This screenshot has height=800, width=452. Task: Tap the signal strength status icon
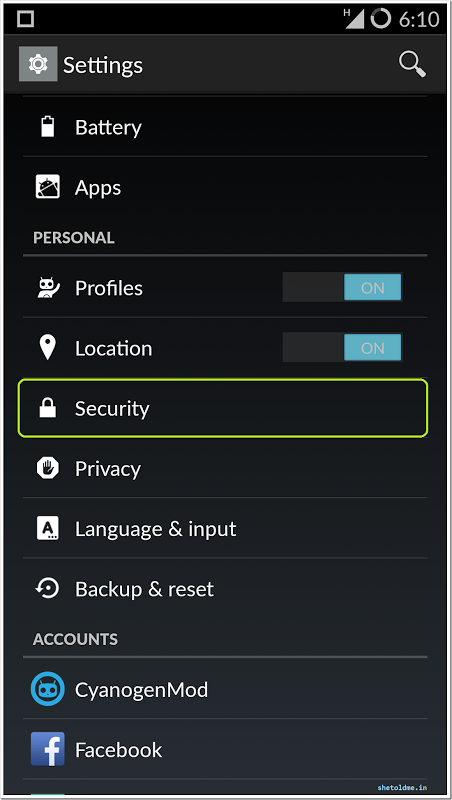pyautogui.click(x=354, y=19)
